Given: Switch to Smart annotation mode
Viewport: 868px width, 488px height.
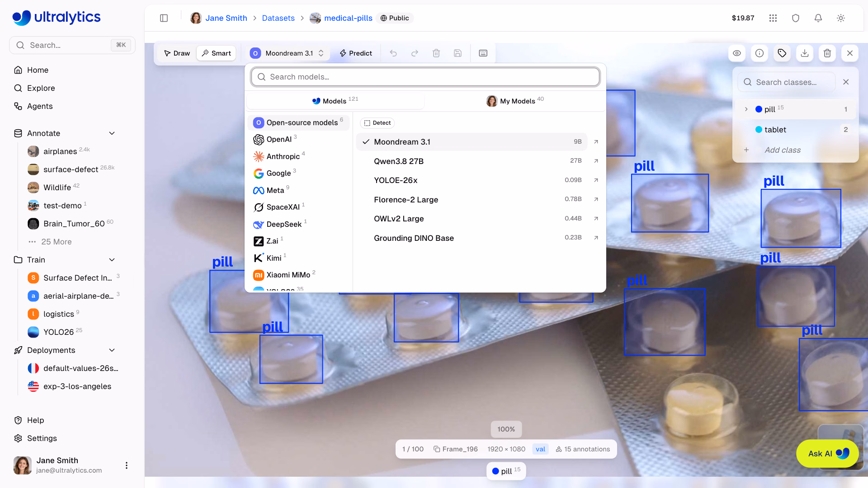Looking at the screenshot, I should [216, 53].
